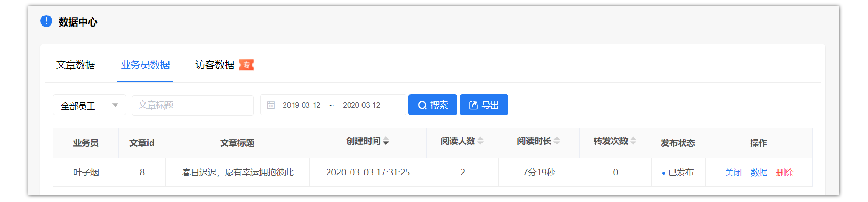
Task: Click article title 春日迟迟，愿有幸运拥抱彼此
Action: (x=237, y=172)
